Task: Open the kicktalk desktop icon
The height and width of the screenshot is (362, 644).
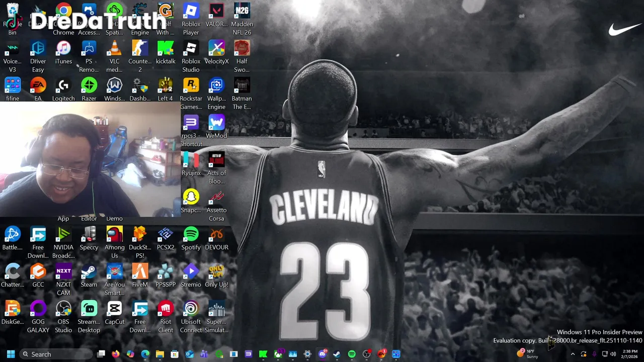Action: (166, 52)
